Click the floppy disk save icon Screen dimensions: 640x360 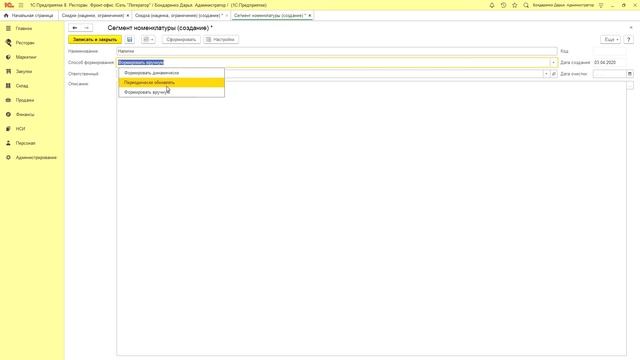[129, 40]
